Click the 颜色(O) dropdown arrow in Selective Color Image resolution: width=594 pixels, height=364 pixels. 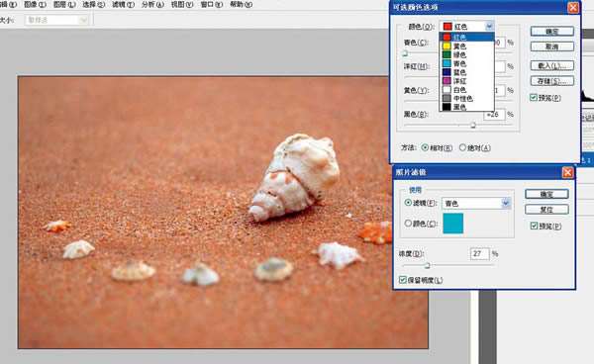pos(489,26)
